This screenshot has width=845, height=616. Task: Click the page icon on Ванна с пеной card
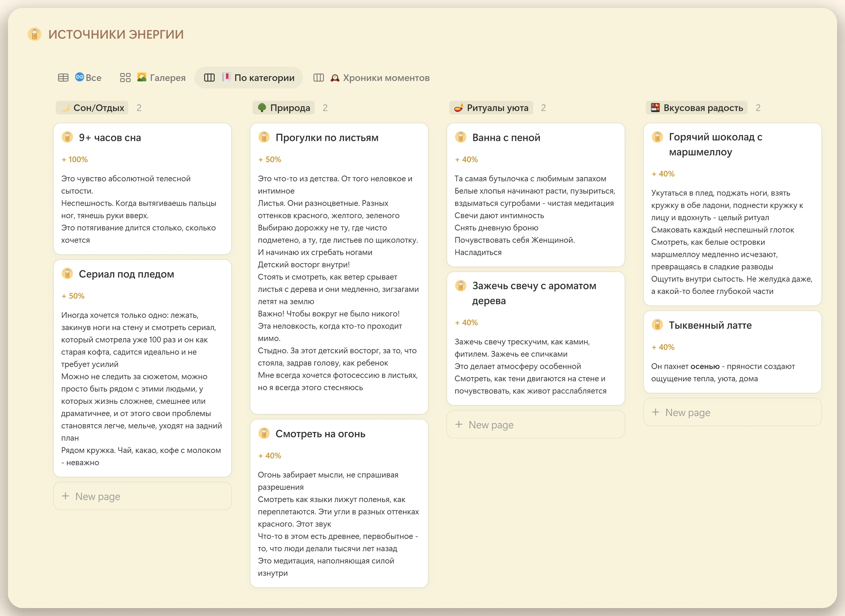click(x=461, y=137)
